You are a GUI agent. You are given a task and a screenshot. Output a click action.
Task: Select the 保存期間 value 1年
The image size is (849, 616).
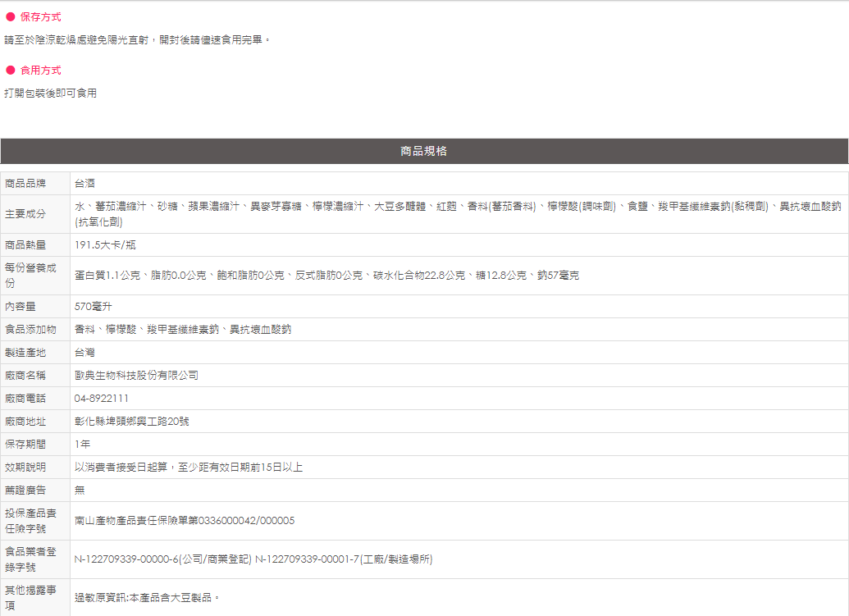point(82,444)
